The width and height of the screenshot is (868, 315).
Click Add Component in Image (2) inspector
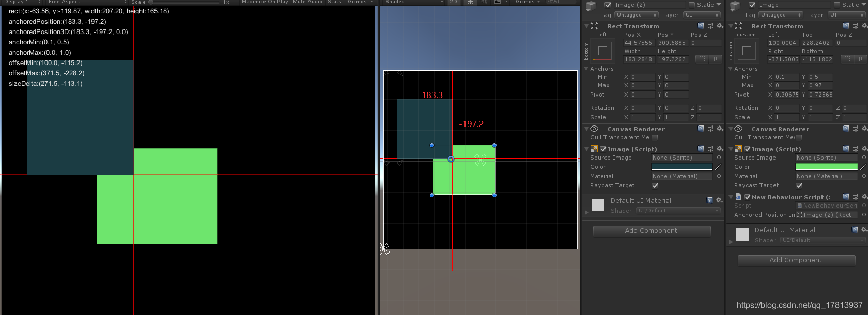pyautogui.click(x=652, y=231)
